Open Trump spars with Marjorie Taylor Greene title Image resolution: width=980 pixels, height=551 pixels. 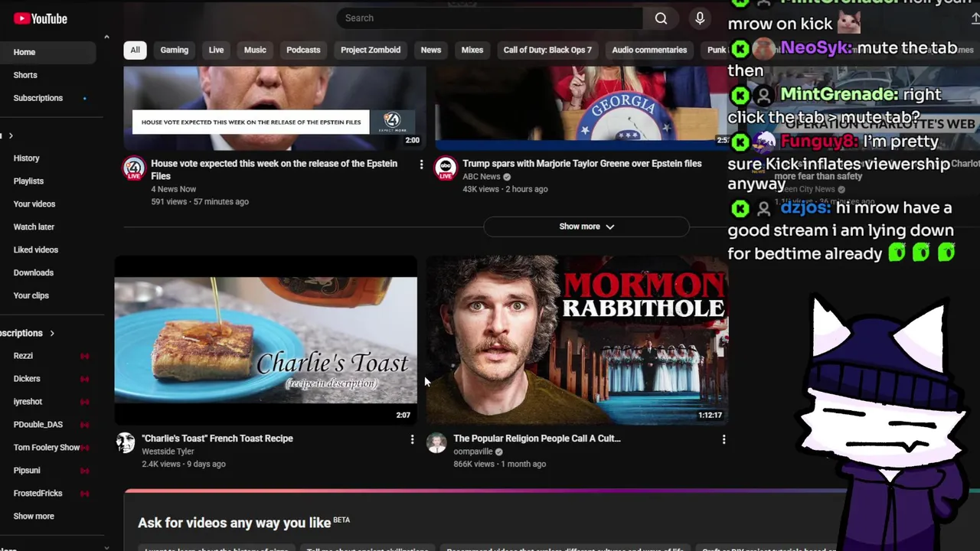click(x=582, y=164)
